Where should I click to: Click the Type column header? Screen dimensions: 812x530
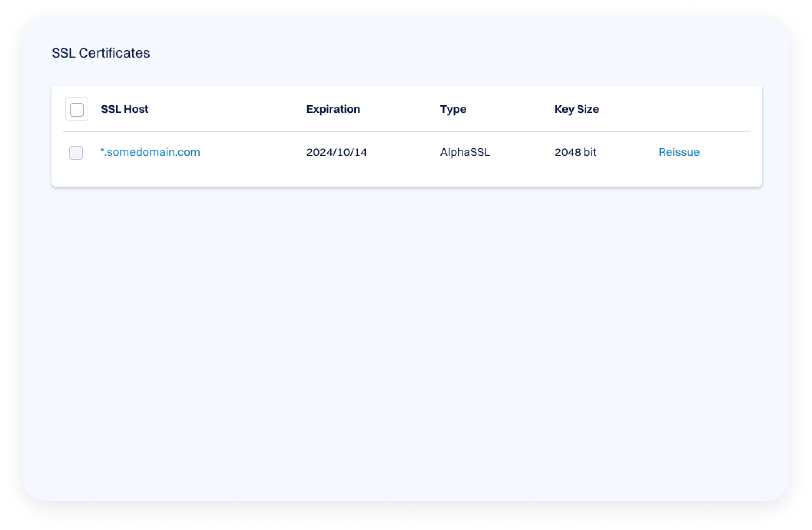pos(453,109)
